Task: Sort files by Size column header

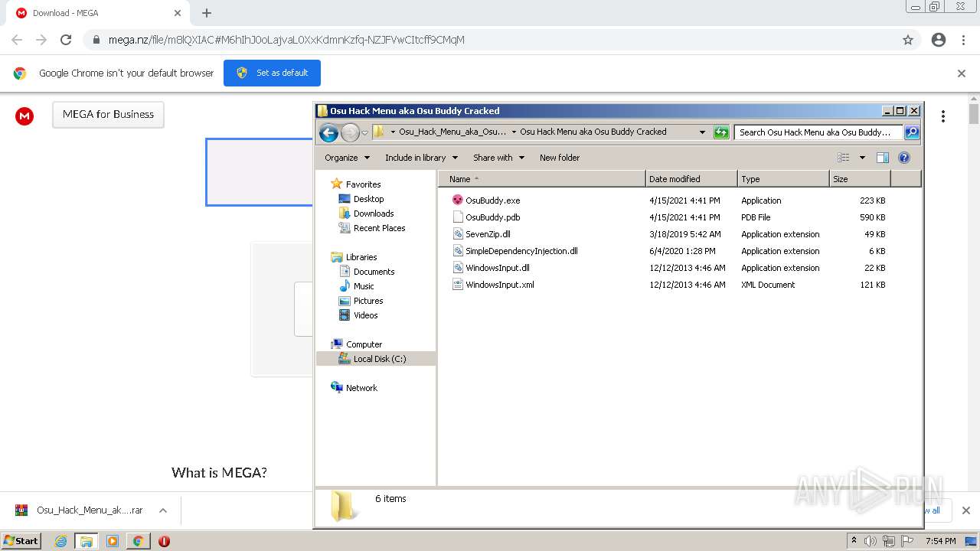Action: 861,179
